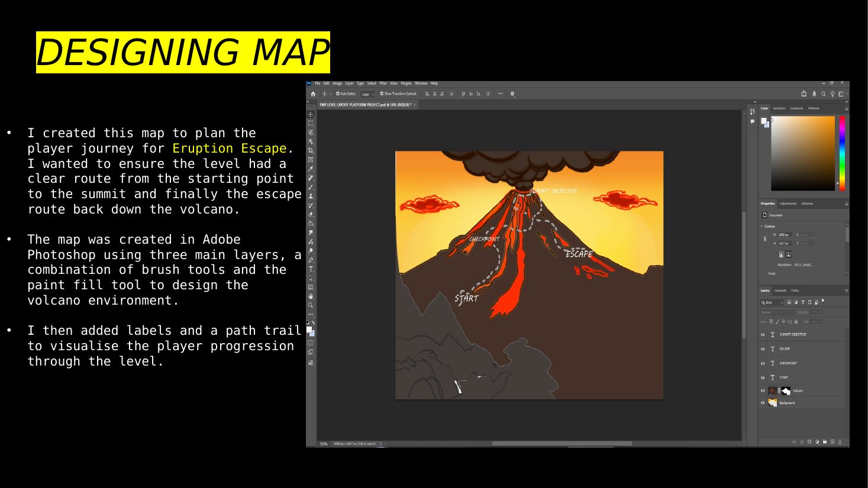Open the Search magnifier icon

click(x=823, y=93)
